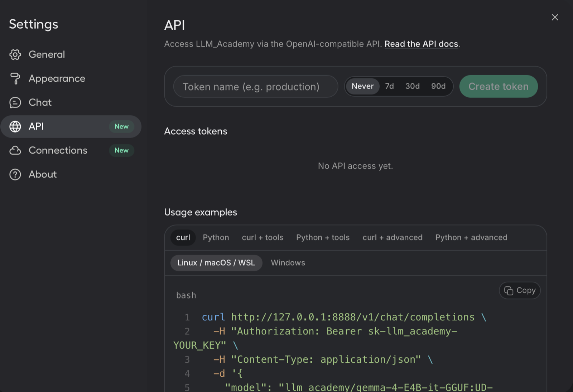Image resolution: width=573 pixels, height=392 pixels.
Task: Select 30d token expiry option
Action: click(x=412, y=86)
